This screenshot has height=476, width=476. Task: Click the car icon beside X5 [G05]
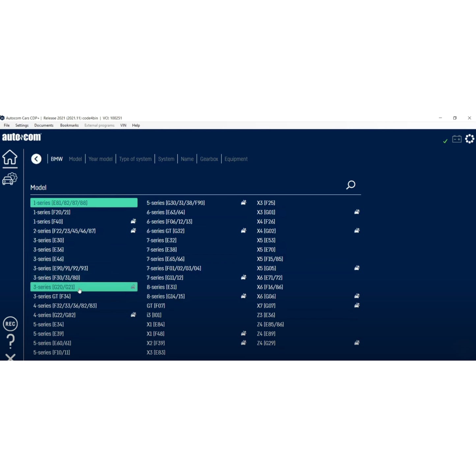point(357,268)
